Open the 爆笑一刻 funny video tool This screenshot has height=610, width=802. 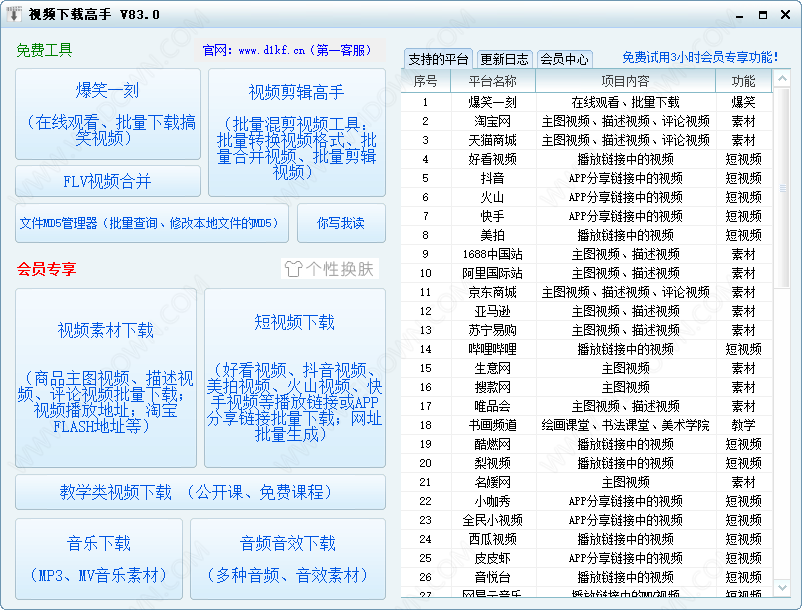tap(108, 114)
